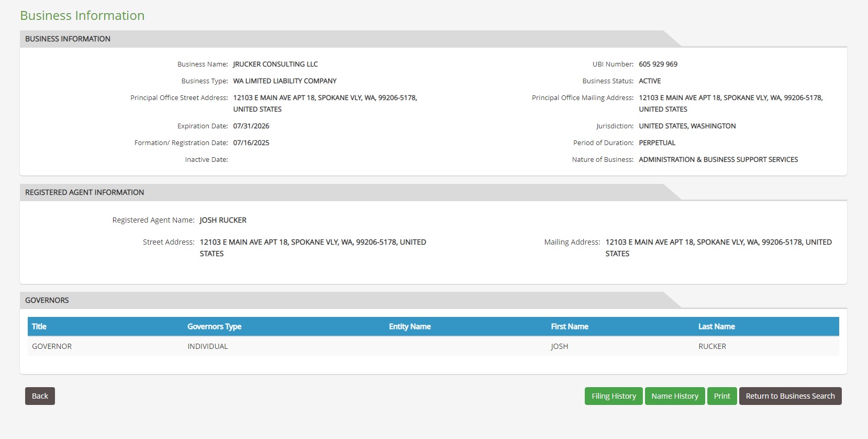Image resolution: width=868 pixels, height=439 pixels.
Task: Click the registered agent name JOSH RUCKER
Action: (x=223, y=220)
